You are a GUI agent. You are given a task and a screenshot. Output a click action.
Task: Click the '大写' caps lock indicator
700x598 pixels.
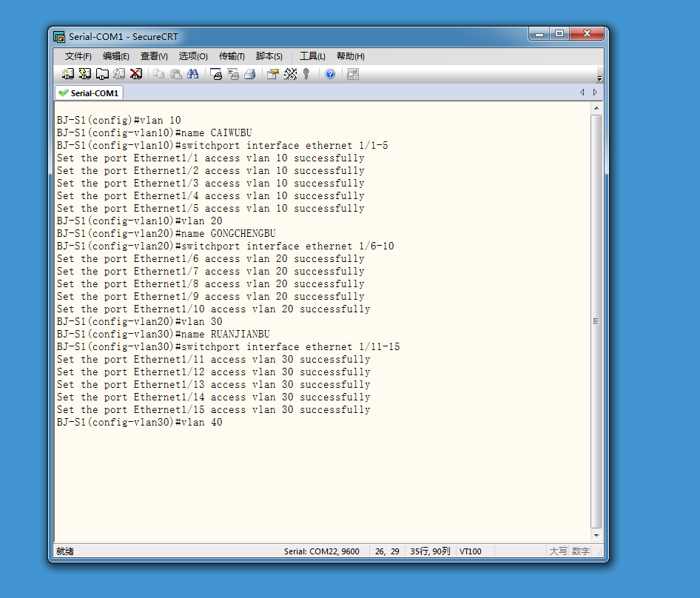558,551
